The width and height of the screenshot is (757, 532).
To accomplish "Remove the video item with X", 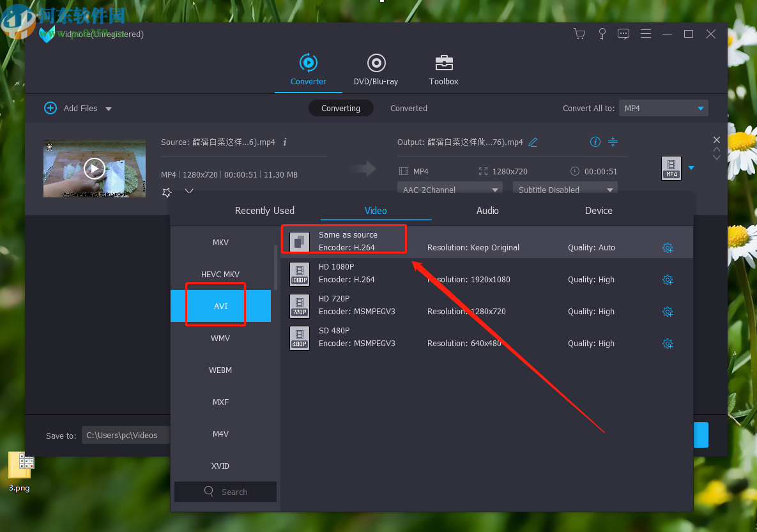I will (717, 140).
